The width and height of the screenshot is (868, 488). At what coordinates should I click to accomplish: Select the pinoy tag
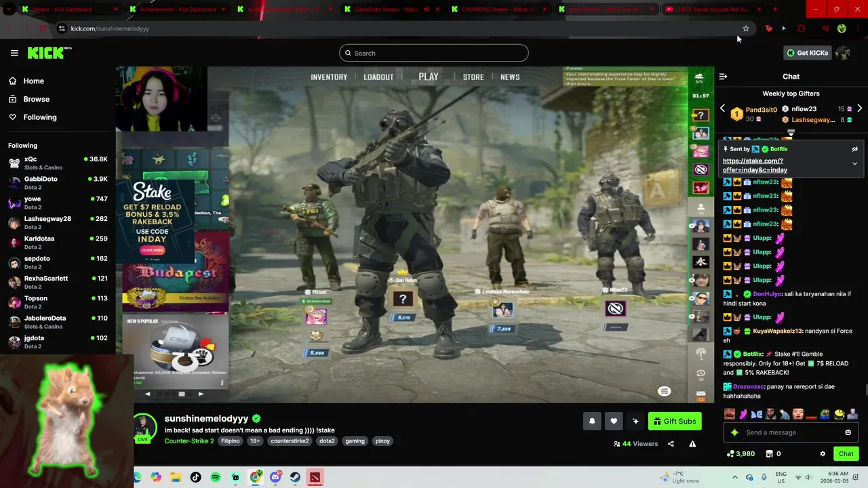[x=382, y=441]
